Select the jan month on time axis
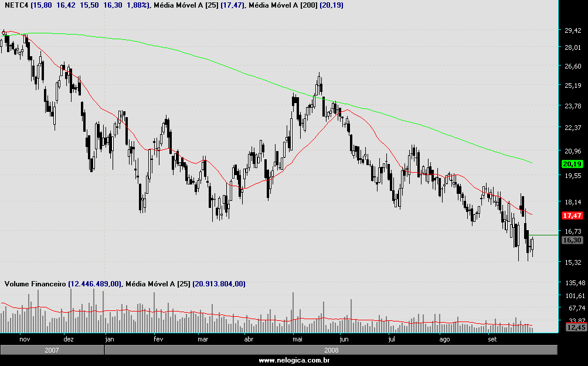This screenshot has width=588, height=366. tap(110, 340)
